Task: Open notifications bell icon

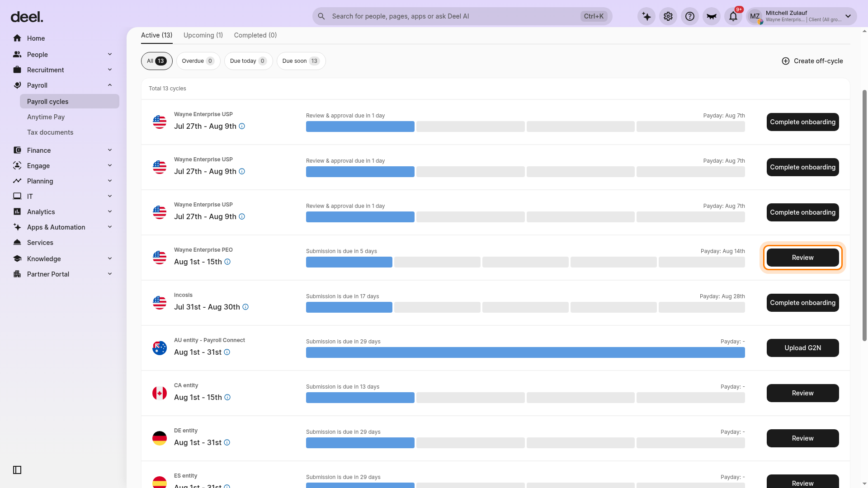Action: coord(733,17)
